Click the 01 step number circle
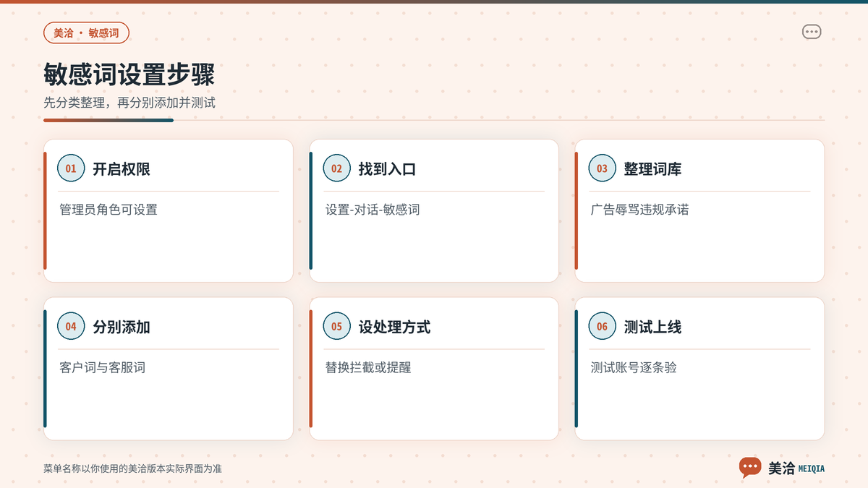This screenshot has width=868, height=488. click(71, 168)
